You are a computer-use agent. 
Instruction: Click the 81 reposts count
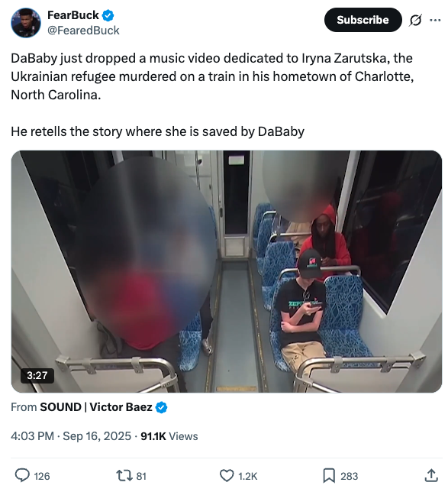click(141, 476)
